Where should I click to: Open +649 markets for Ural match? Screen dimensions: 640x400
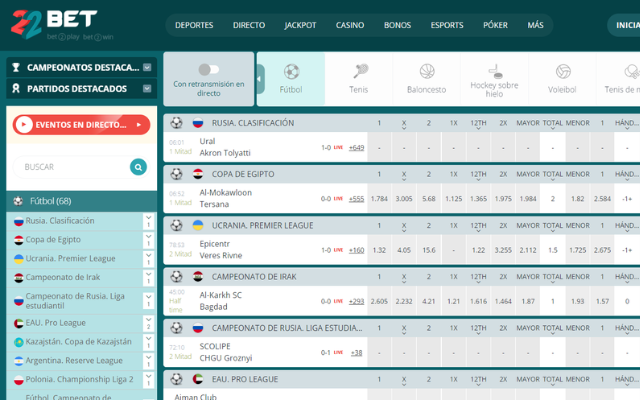pos(356,148)
